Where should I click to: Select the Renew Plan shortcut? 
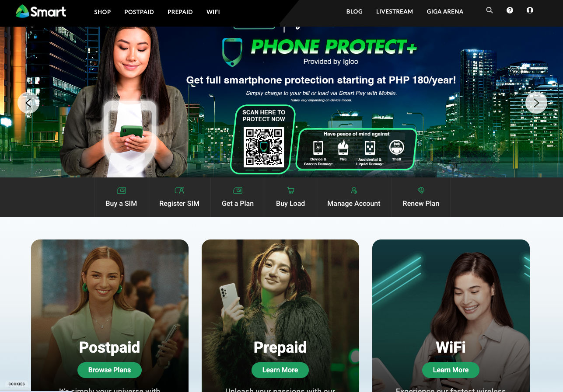pos(421,197)
